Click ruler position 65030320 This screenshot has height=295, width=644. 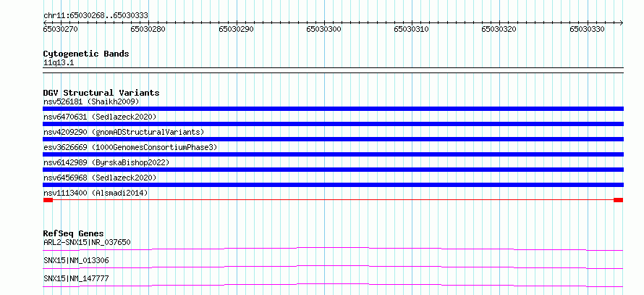click(499, 29)
